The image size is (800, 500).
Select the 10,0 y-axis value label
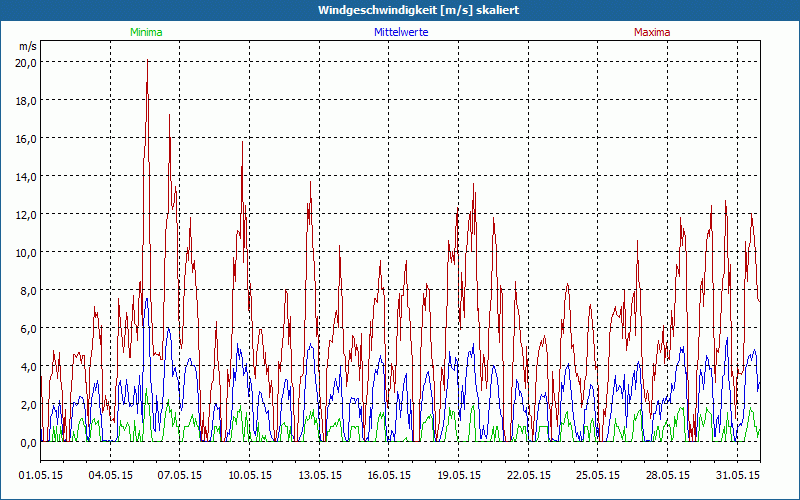[26, 252]
